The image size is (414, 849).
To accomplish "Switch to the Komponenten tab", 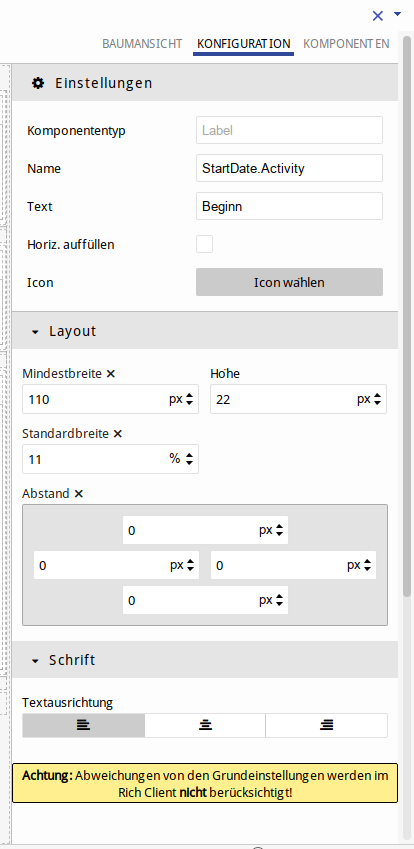I will [x=346, y=44].
